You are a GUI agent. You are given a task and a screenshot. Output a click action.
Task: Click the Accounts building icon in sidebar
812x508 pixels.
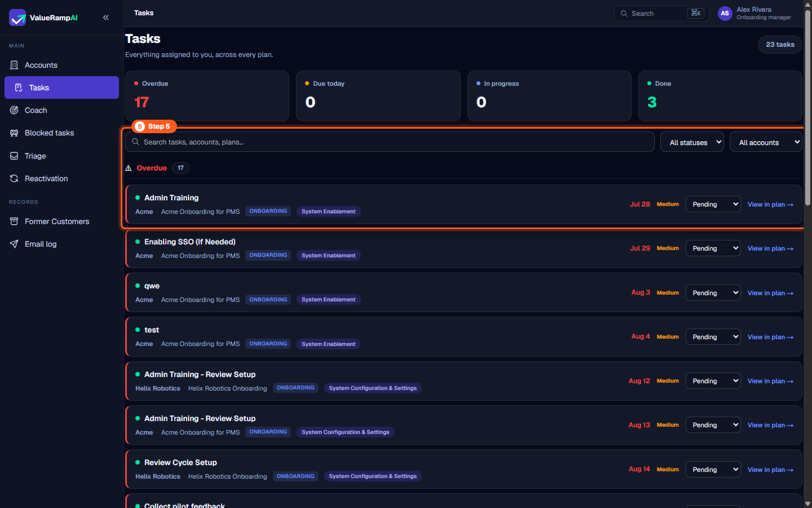pos(14,65)
